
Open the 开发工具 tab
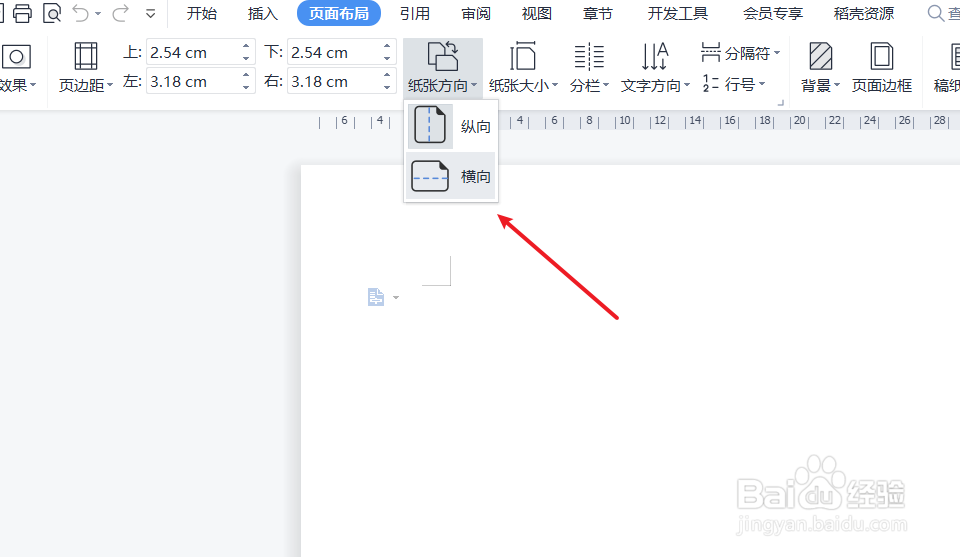(678, 13)
